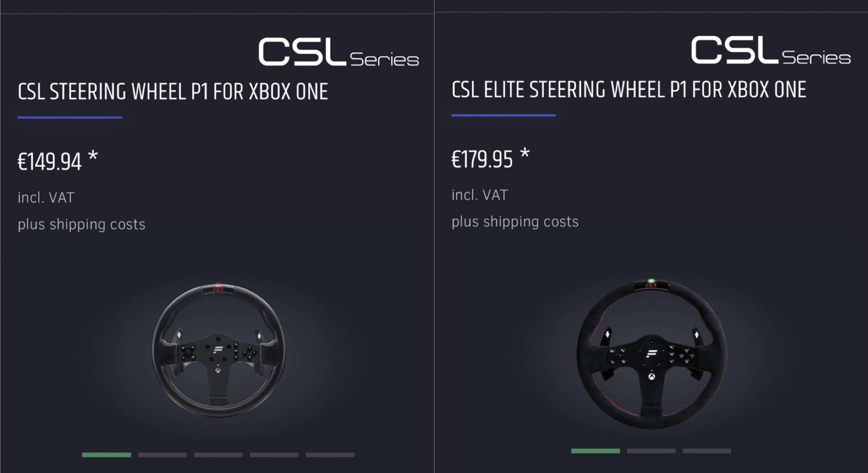The image size is (868, 473).
Task: Go to fifth slide of left carousel
Action: pos(330,455)
